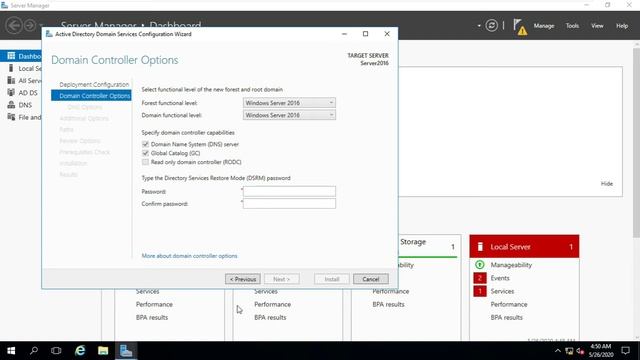Click Server Manager taskbar icon
Screen dimensions: 640x360
[x=126, y=351]
